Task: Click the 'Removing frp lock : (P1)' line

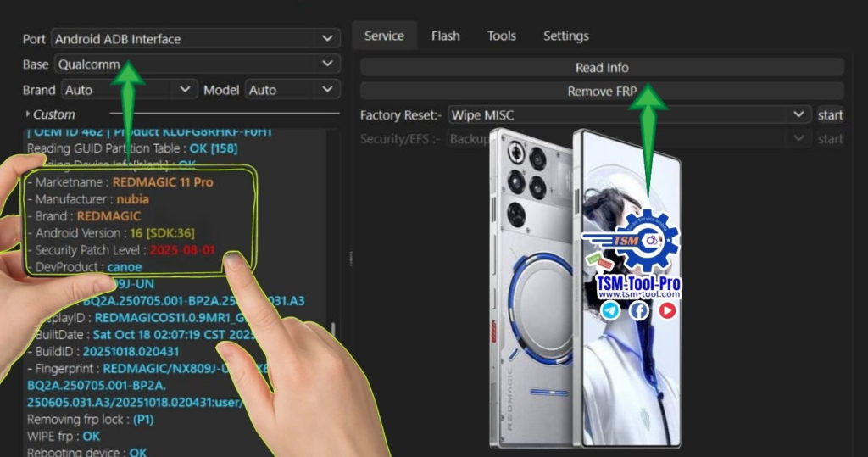Action: coord(90,420)
